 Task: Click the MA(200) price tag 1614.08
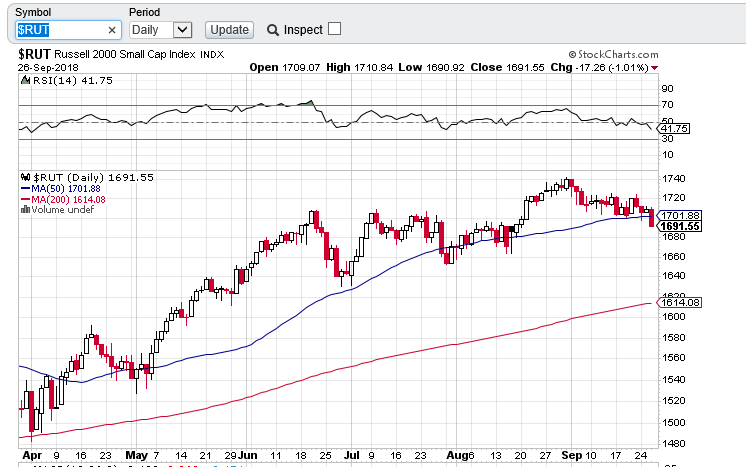point(679,302)
